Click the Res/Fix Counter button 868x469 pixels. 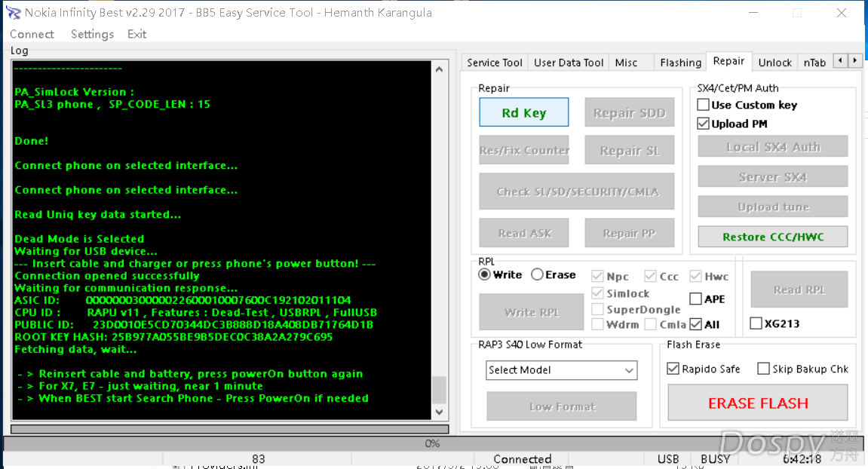pos(523,150)
